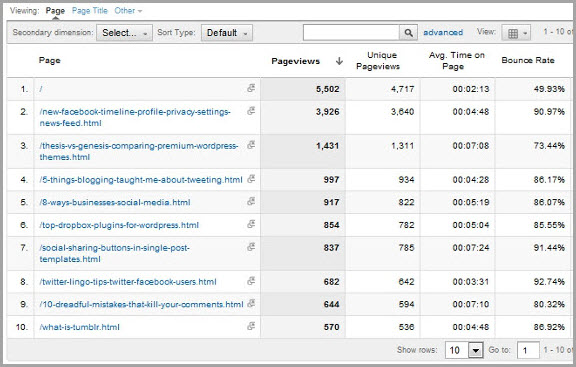Select the 49.93% bounce rate value

[549, 89]
